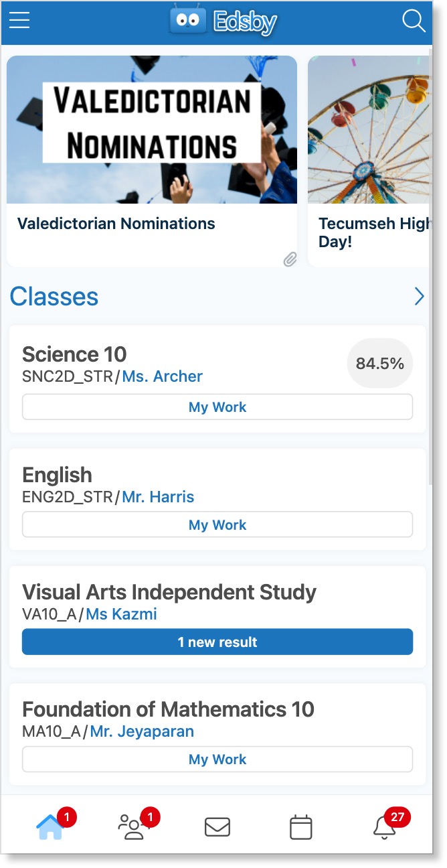Open 1 new result for Visual Arts
Screen dimensions: 447x868
(x=217, y=642)
